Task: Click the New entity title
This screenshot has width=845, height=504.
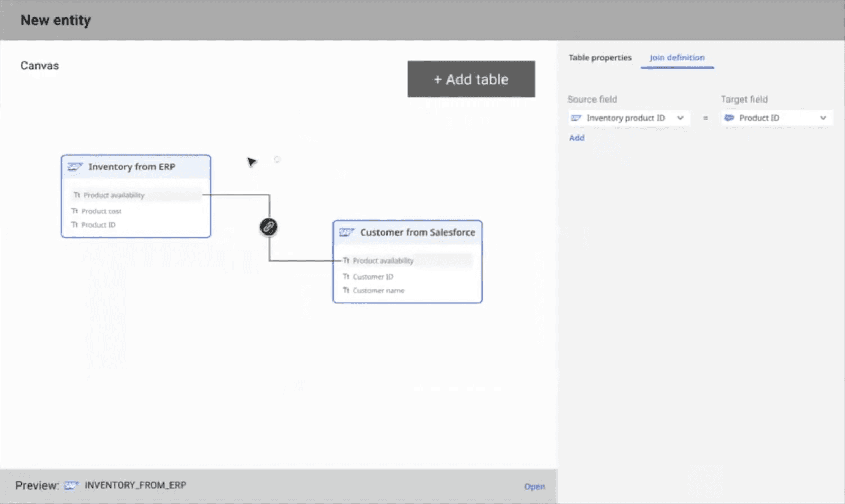Action: point(56,20)
